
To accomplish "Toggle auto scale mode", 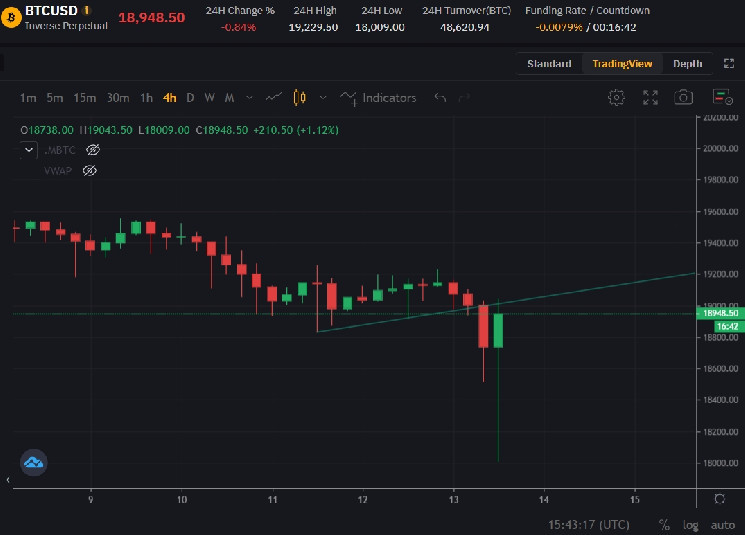I will 723,525.
